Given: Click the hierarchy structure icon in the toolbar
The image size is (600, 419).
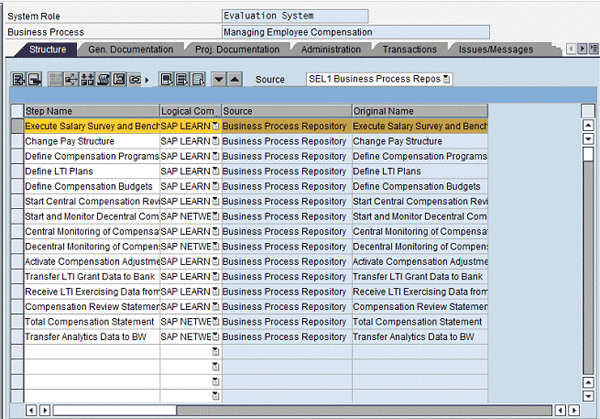Looking at the screenshot, I should tap(87, 79).
